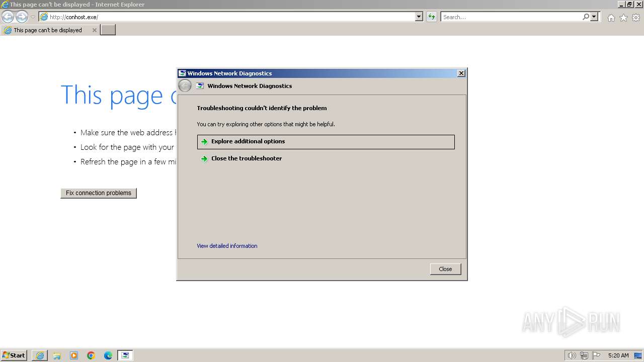Screen dimensions: 644x362
Task: Open a new tab
Action: coord(108,30)
